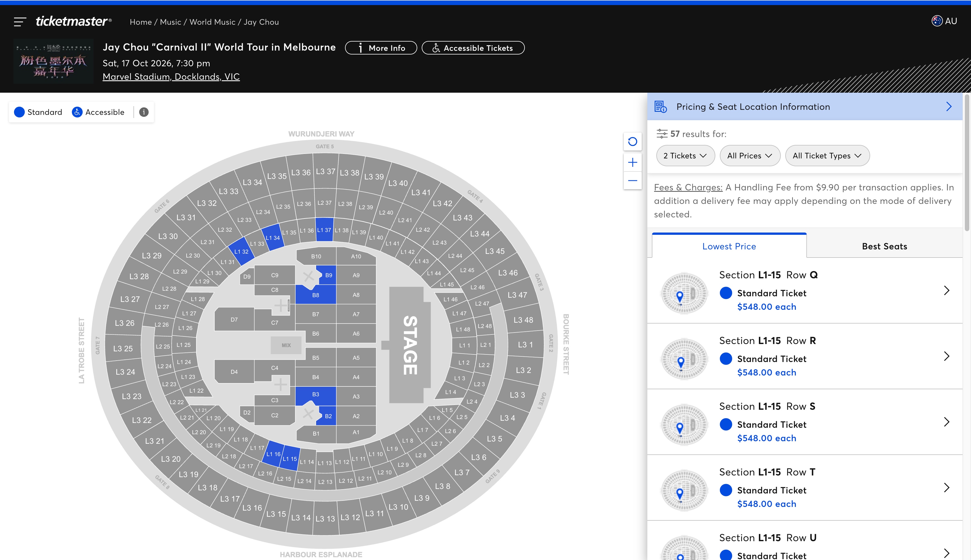Screen dimensions: 971x560
Task: Click the MIX desk area on the map
Action: coord(286,345)
